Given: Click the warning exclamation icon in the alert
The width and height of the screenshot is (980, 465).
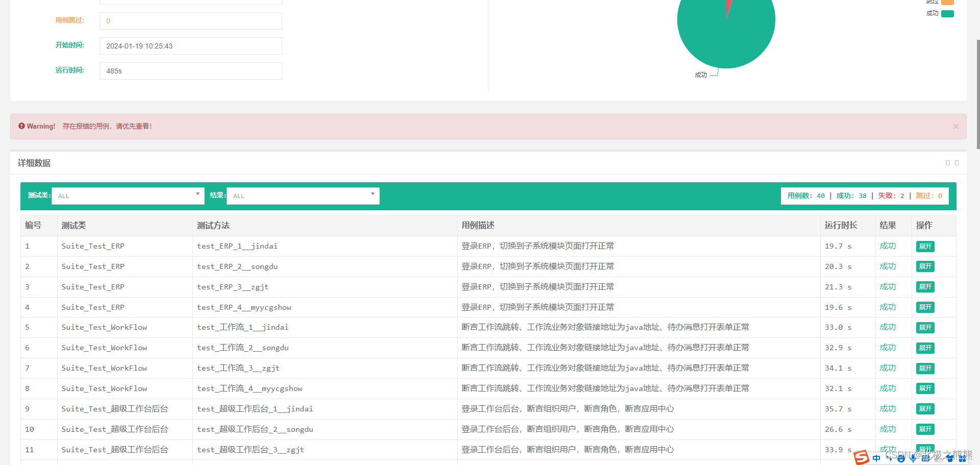Looking at the screenshot, I should click(x=21, y=126).
